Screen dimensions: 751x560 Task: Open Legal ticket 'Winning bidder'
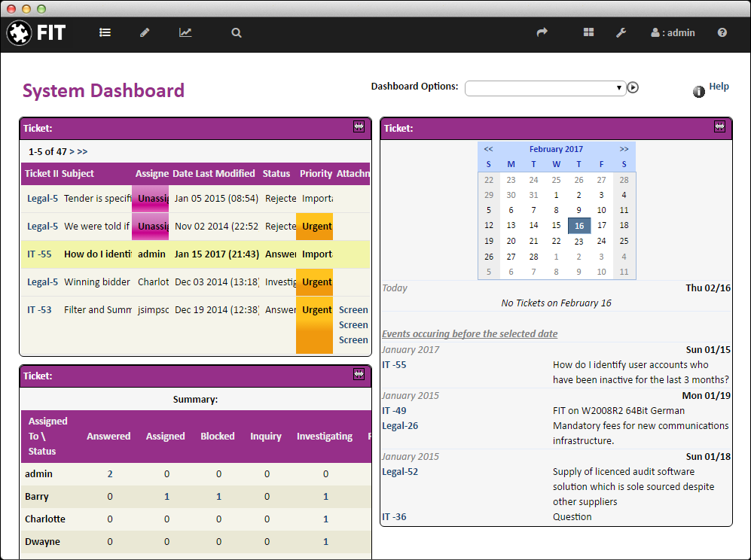43,282
